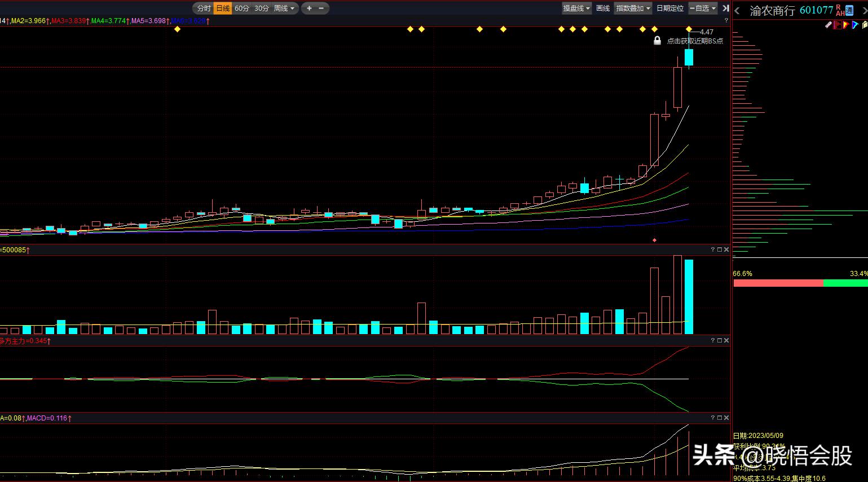Click the zoom in plus button

(309, 8)
